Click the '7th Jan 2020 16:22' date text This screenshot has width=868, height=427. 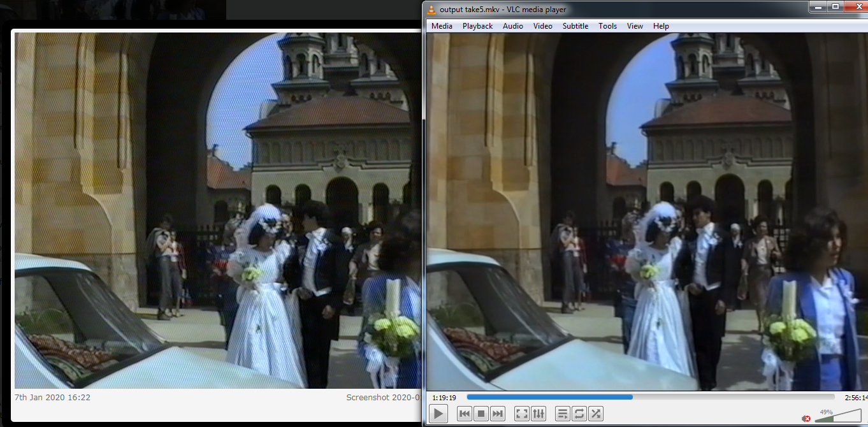coord(52,397)
